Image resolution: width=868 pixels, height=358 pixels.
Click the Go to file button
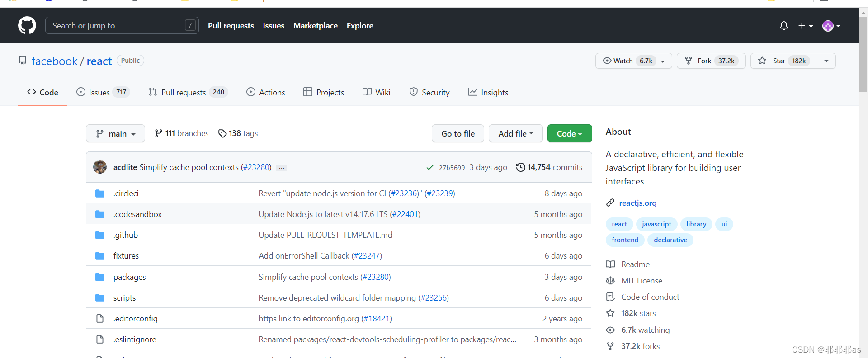[458, 133]
